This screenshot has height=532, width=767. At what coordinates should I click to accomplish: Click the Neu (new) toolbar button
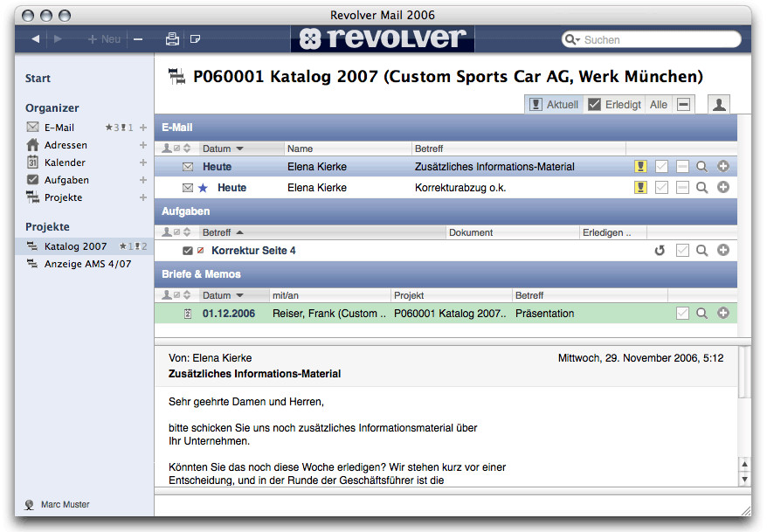pyautogui.click(x=104, y=39)
